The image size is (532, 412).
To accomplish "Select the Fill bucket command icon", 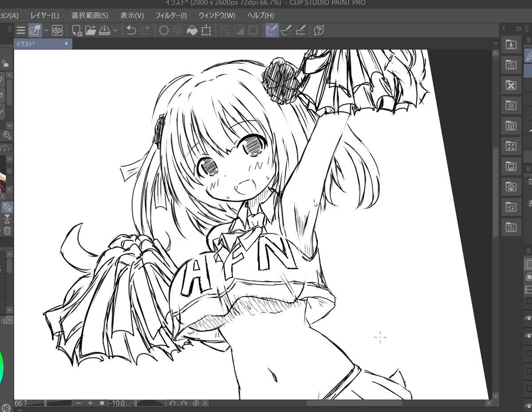I will 192,31.
